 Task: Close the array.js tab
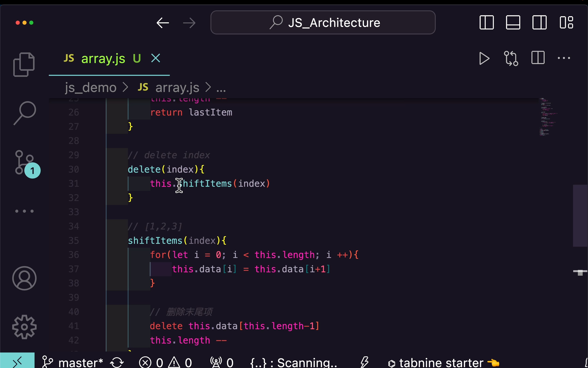tap(156, 58)
